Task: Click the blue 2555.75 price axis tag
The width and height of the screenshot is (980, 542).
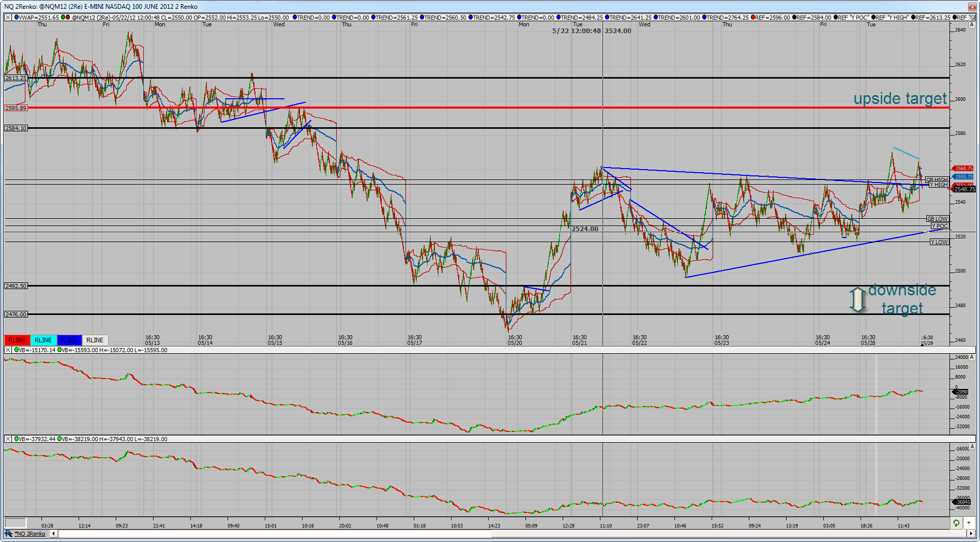Action: point(963,177)
